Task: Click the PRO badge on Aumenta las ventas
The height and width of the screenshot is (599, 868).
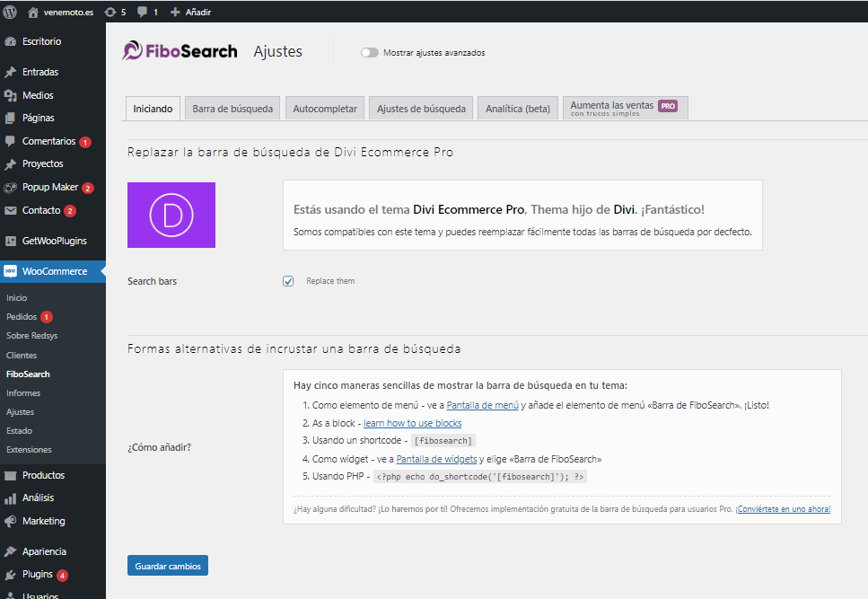Action: (x=668, y=106)
